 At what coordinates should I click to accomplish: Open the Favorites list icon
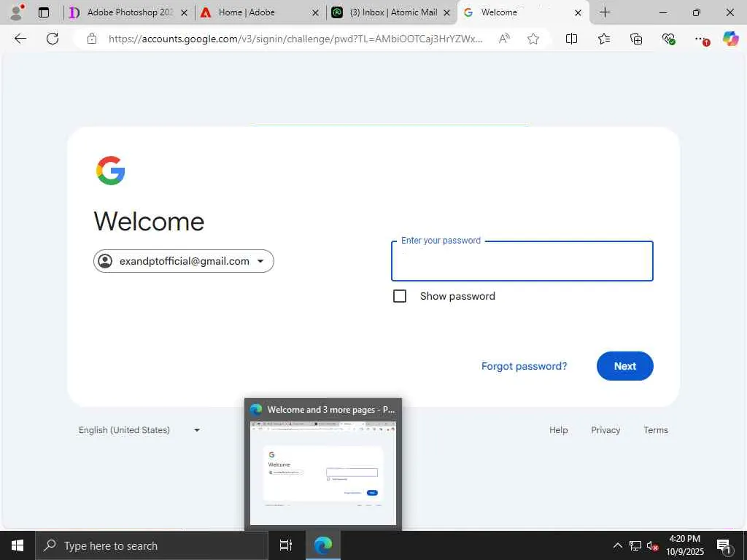coord(603,39)
